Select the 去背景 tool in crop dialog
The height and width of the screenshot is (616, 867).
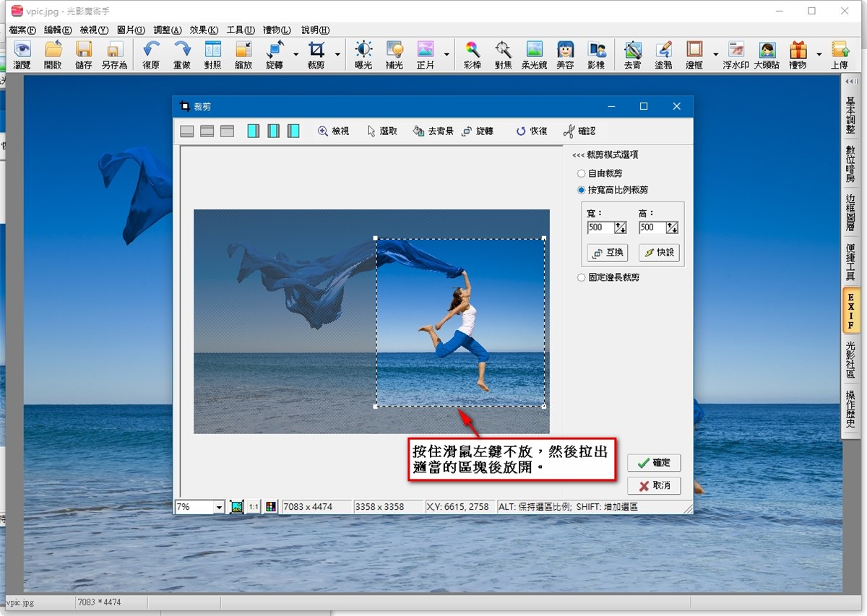point(433,131)
